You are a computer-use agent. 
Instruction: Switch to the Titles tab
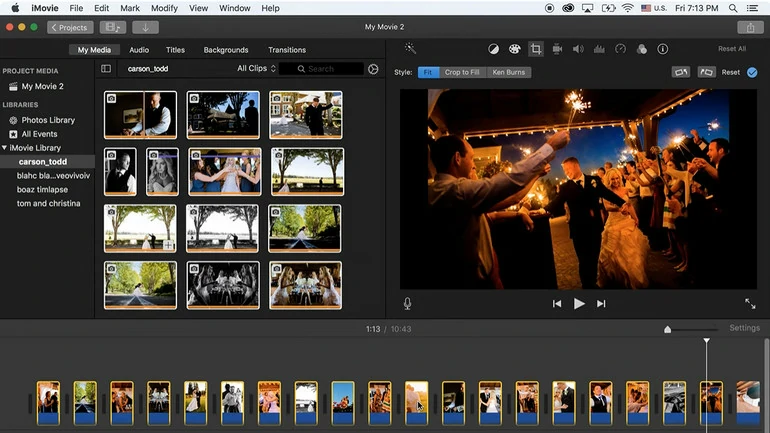click(x=175, y=50)
